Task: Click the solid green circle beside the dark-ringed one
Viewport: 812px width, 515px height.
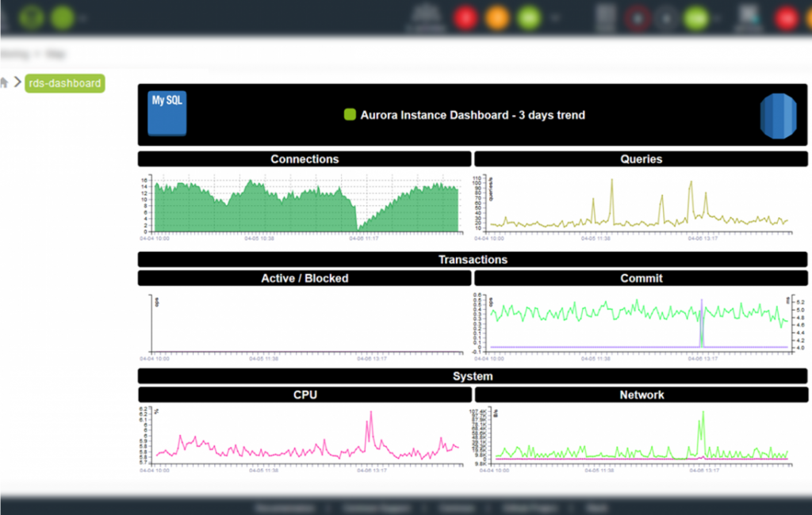Action: (x=62, y=17)
